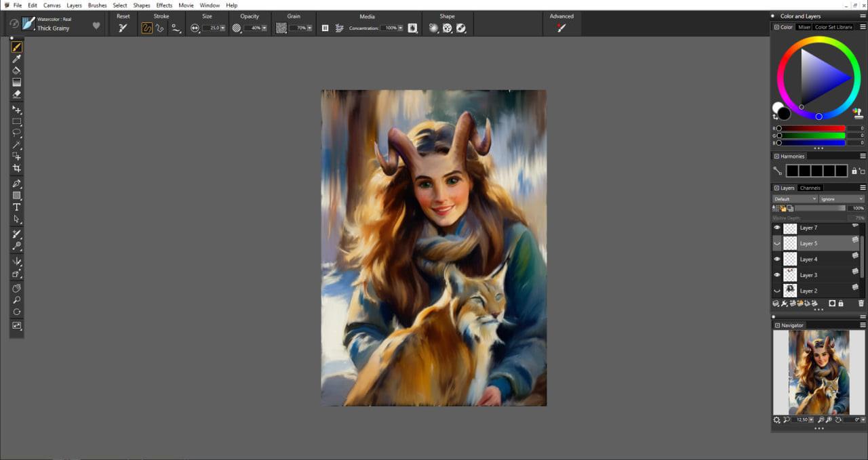Select the Magnifier zoom tool
Viewport: 868px width, 460px height.
coord(17,300)
